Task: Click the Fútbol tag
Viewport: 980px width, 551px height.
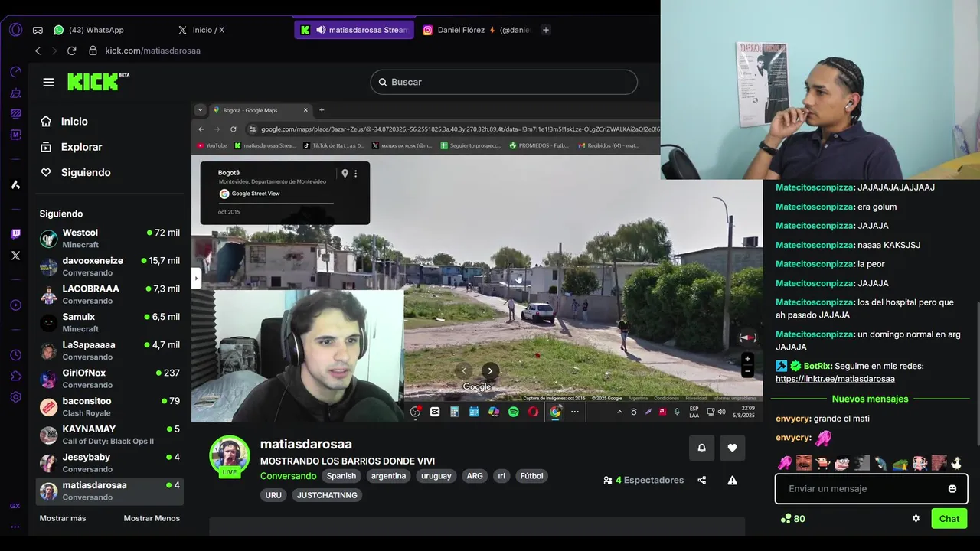Action: click(x=531, y=476)
